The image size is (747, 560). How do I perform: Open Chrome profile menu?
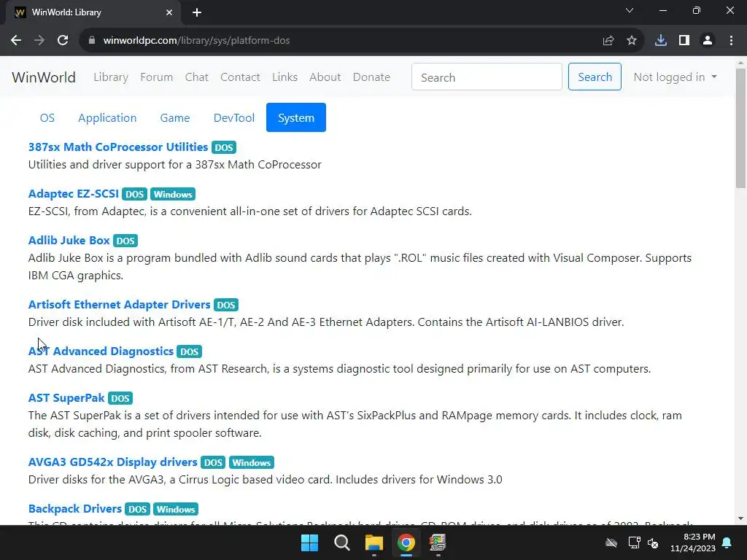(708, 41)
